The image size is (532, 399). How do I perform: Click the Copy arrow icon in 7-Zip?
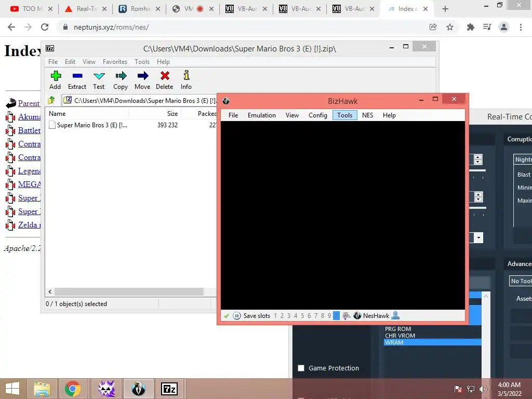[x=121, y=76]
